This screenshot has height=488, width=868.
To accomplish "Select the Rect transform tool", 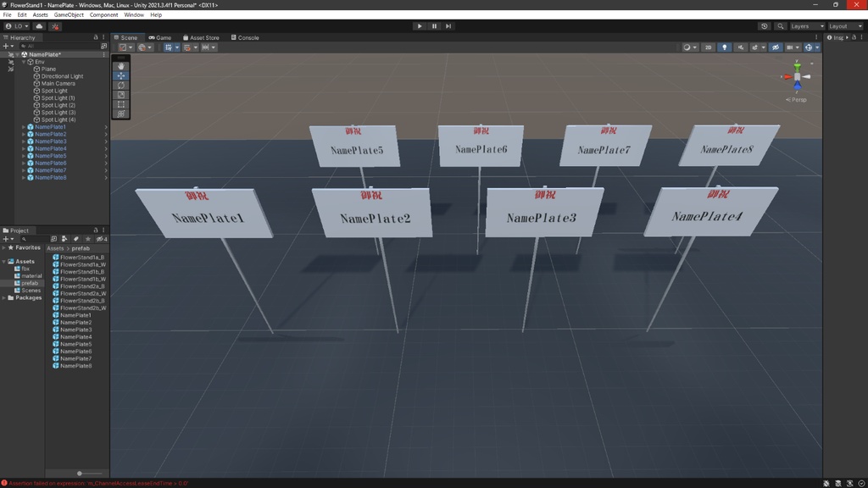I will 120,104.
